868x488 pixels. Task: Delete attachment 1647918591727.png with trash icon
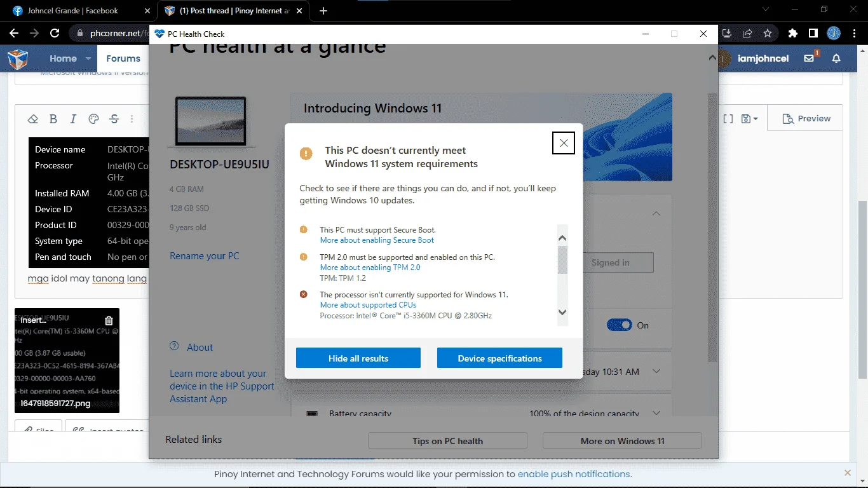tap(109, 321)
